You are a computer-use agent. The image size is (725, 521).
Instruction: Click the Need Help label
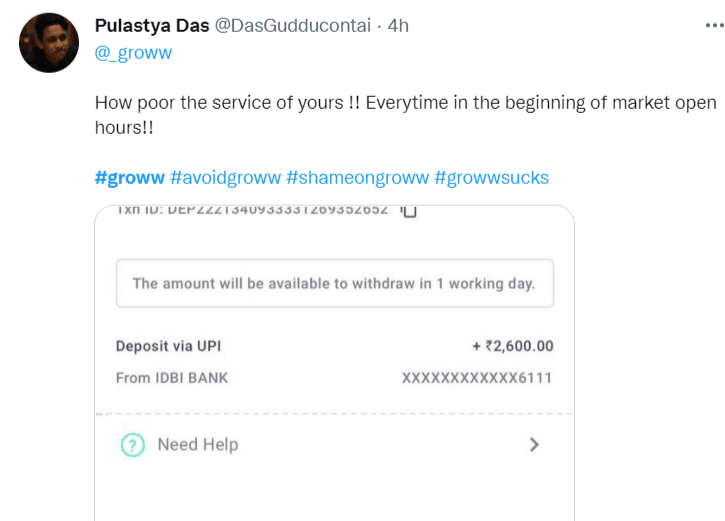point(197,445)
